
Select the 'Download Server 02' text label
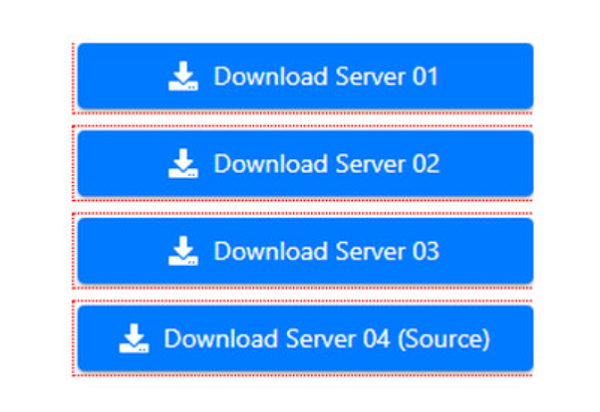[x=326, y=164]
